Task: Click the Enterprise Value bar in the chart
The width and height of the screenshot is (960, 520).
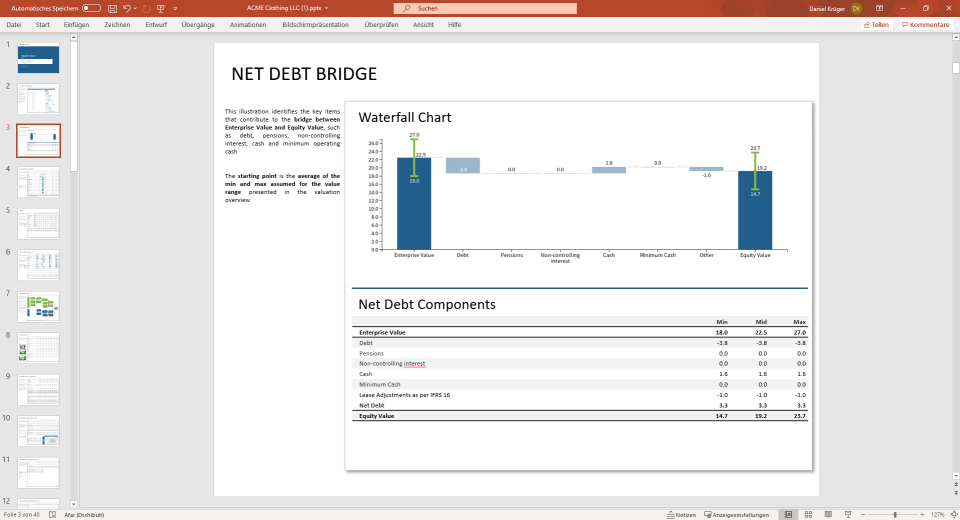Action: click(x=414, y=203)
